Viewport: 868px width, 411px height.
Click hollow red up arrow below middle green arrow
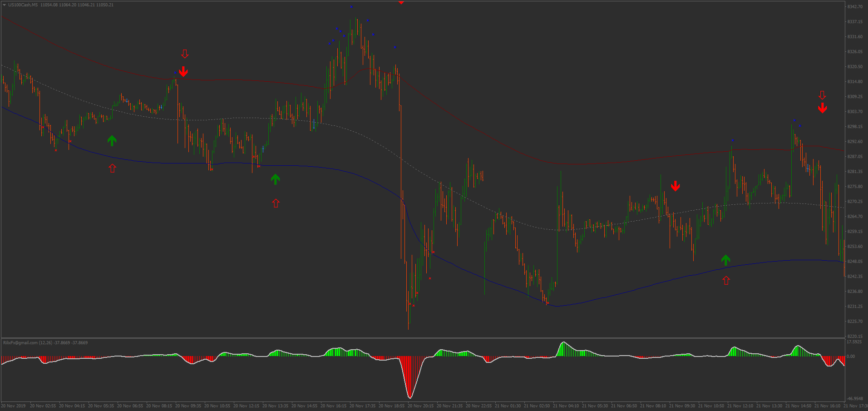click(276, 203)
